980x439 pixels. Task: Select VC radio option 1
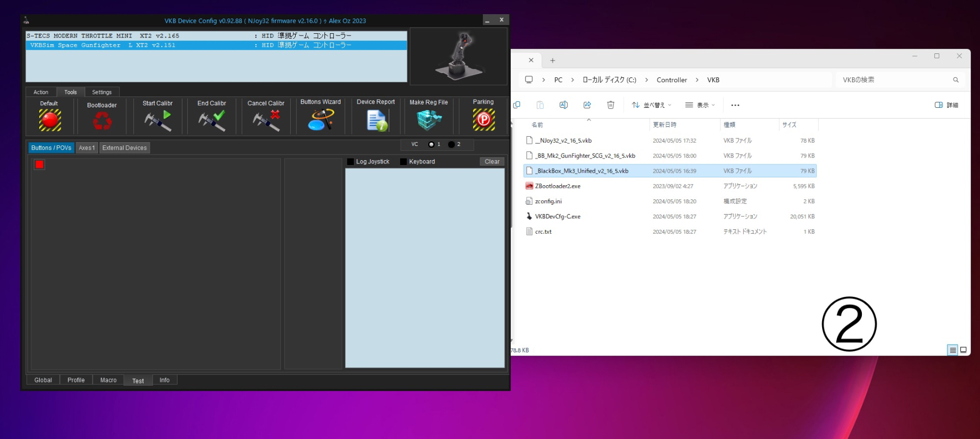coord(432,144)
